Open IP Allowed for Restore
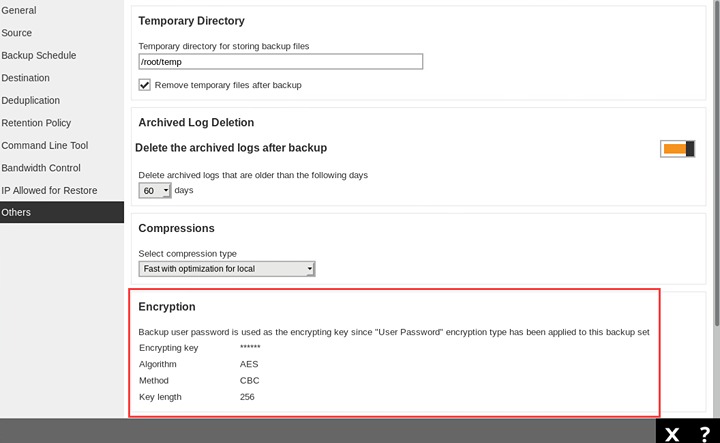Viewport: 720px width, 443px height. (49, 190)
